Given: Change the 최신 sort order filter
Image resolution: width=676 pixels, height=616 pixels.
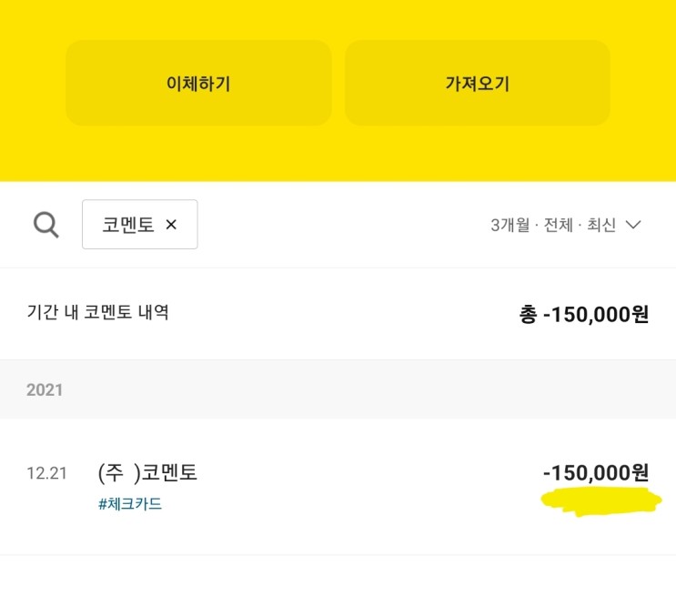Looking at the screenshot, I should coord(601,225).
